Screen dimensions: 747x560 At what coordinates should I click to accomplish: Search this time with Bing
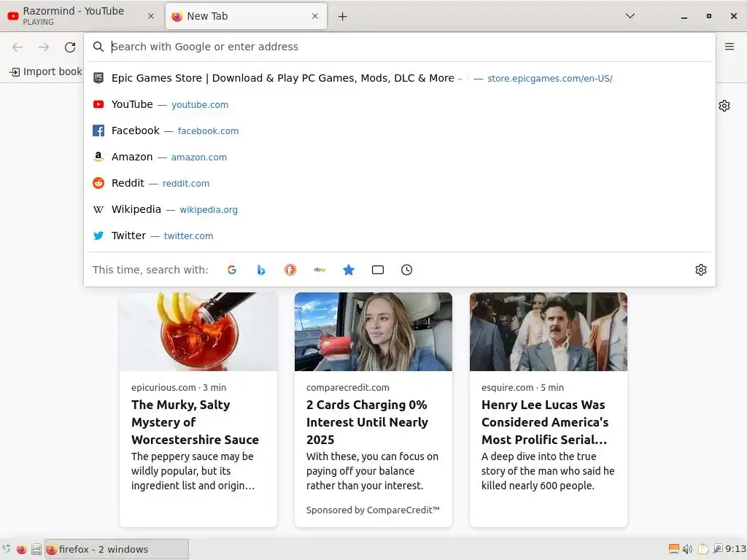(x=261, y=270)
